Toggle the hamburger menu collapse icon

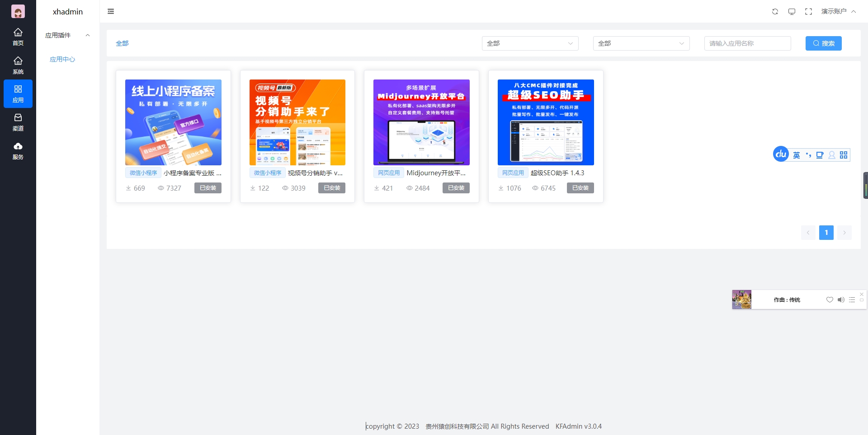111,11
